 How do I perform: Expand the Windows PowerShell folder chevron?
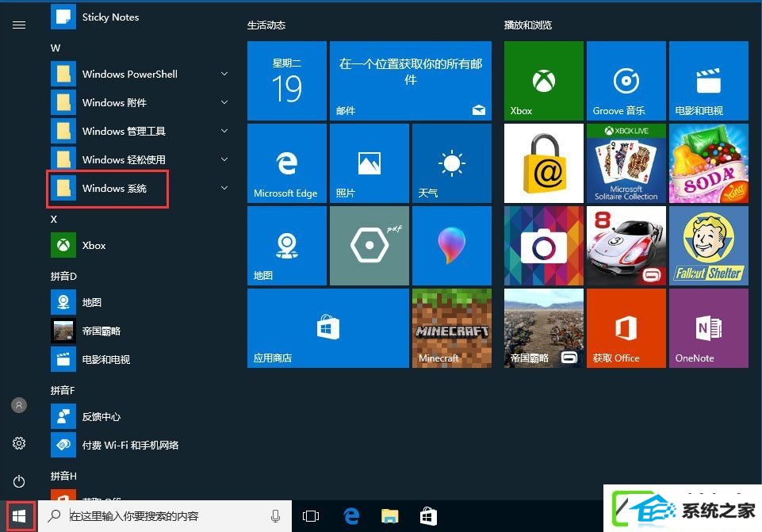[224, 74]
